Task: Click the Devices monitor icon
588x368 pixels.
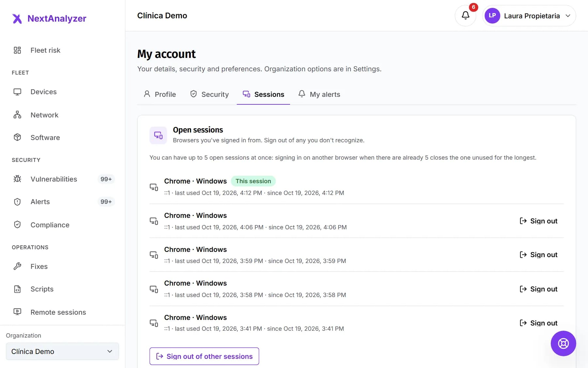Action: click(x=17, y=92)
